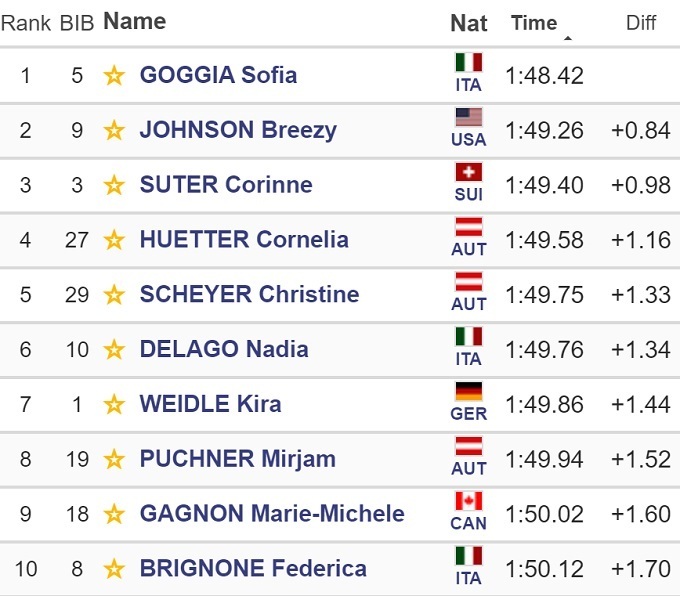680x596 pixels.
Task: Star GOGGIA Sofia as favorite
Action: coord(114,75)
